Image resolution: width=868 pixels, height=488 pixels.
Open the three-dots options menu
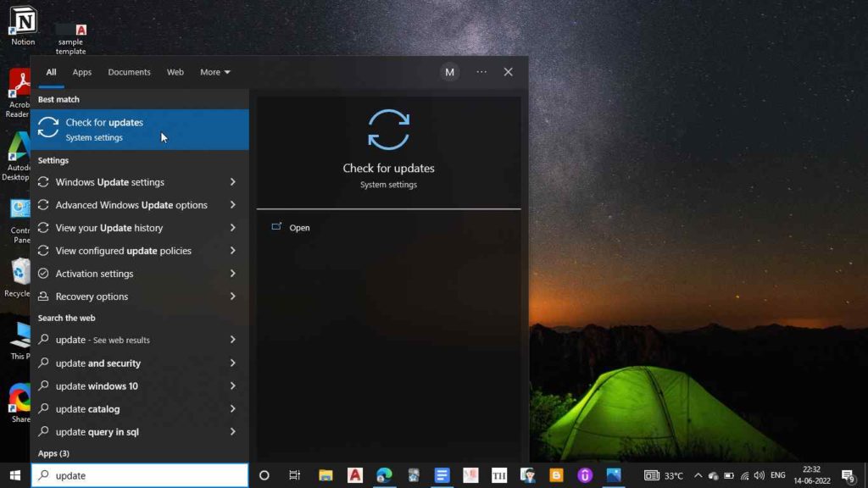tap(481, 72)
